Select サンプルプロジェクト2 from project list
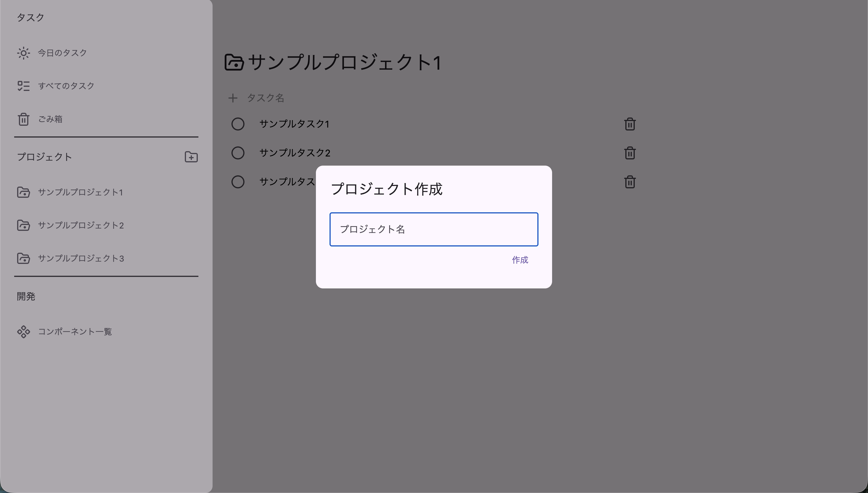Viewport: 868px width, 493px height. click(x=81, y=226)
